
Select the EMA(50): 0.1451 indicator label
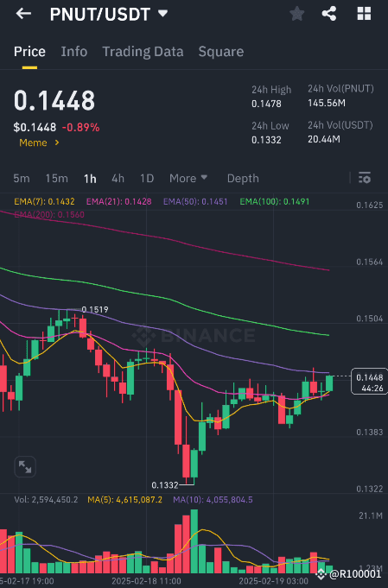click(x=195, y=202)
